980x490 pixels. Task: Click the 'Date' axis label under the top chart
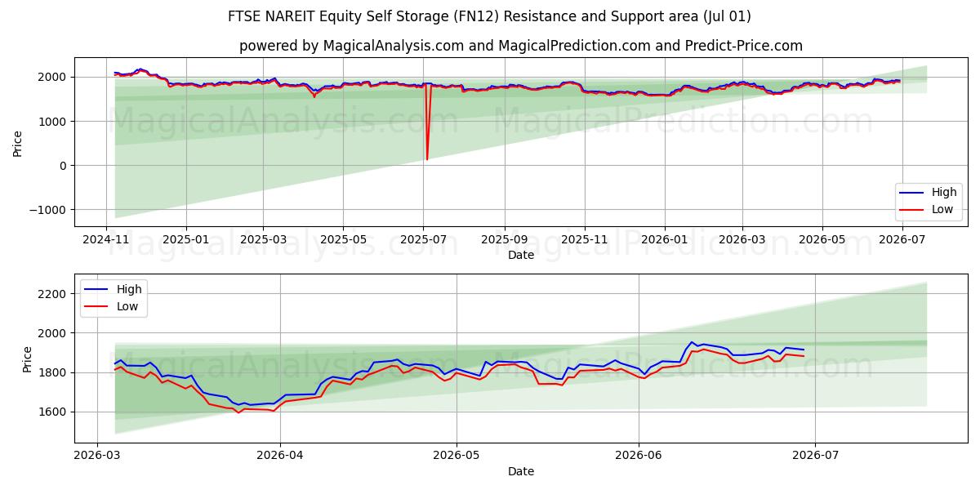click(x=521, y=255)
